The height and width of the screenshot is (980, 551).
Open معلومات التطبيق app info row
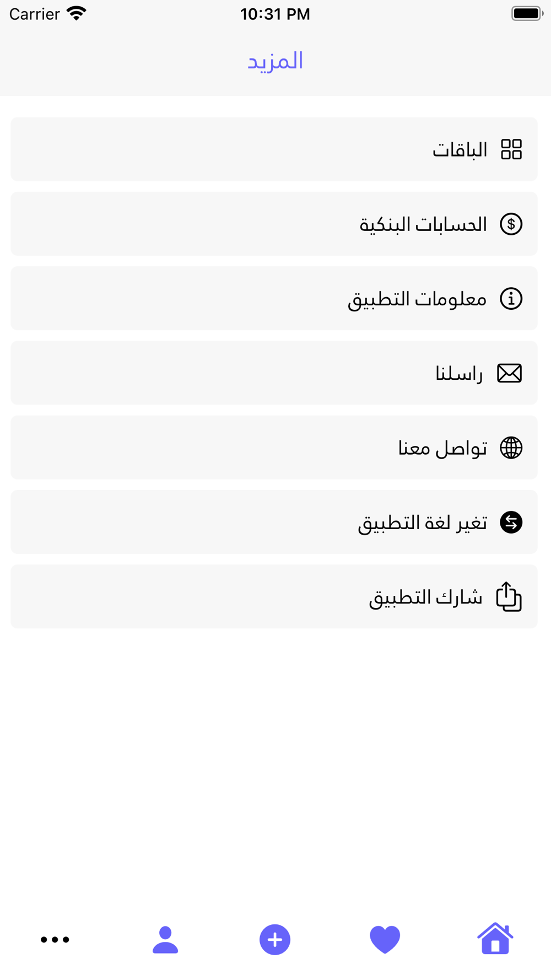point(274,298)
